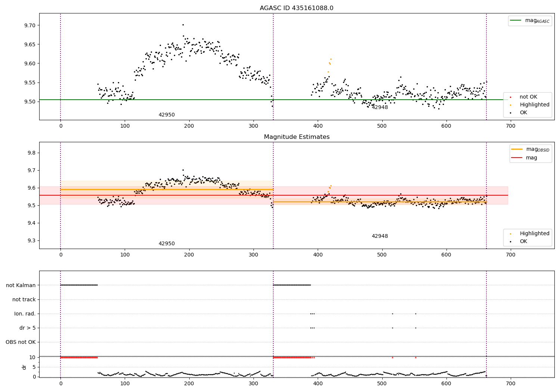Viewport: 560px width, 392px height.
Task: Click the orange mag OBSID legend entry
Action: 531,149
